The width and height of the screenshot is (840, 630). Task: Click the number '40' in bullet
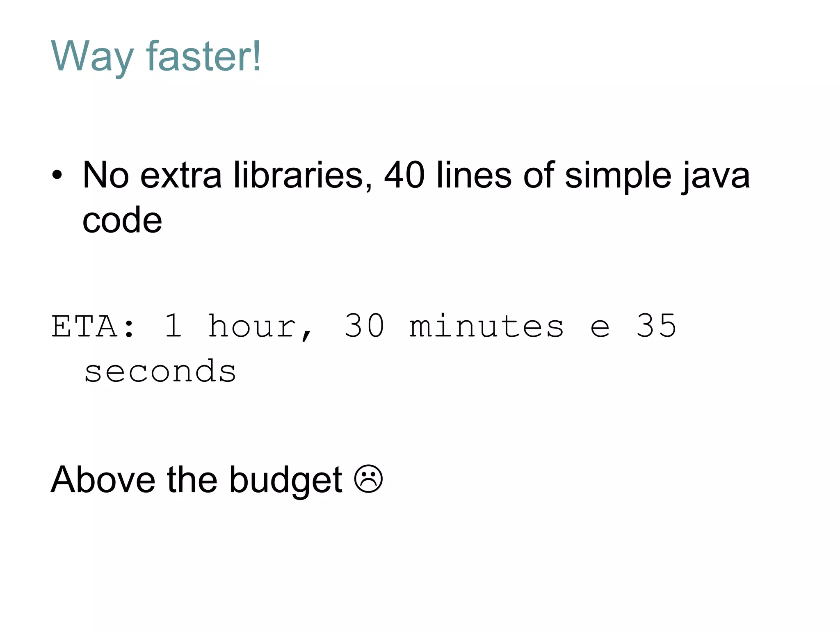pos(404,175)
